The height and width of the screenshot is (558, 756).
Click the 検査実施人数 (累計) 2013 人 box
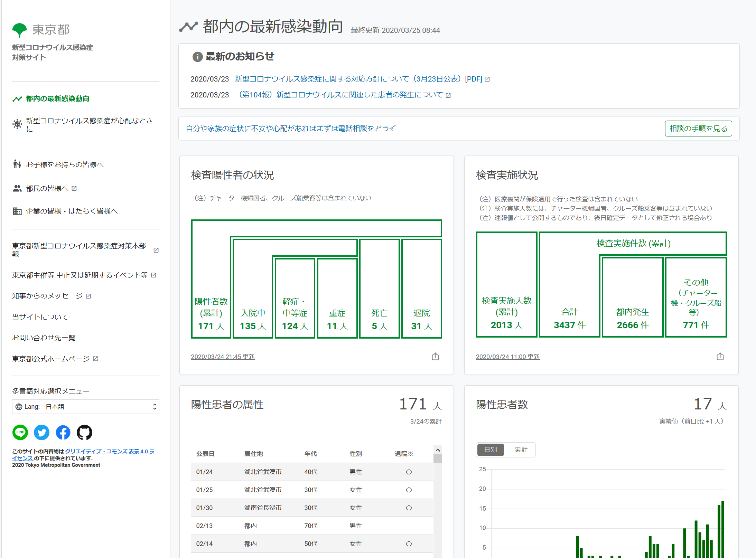coord(507,284)
